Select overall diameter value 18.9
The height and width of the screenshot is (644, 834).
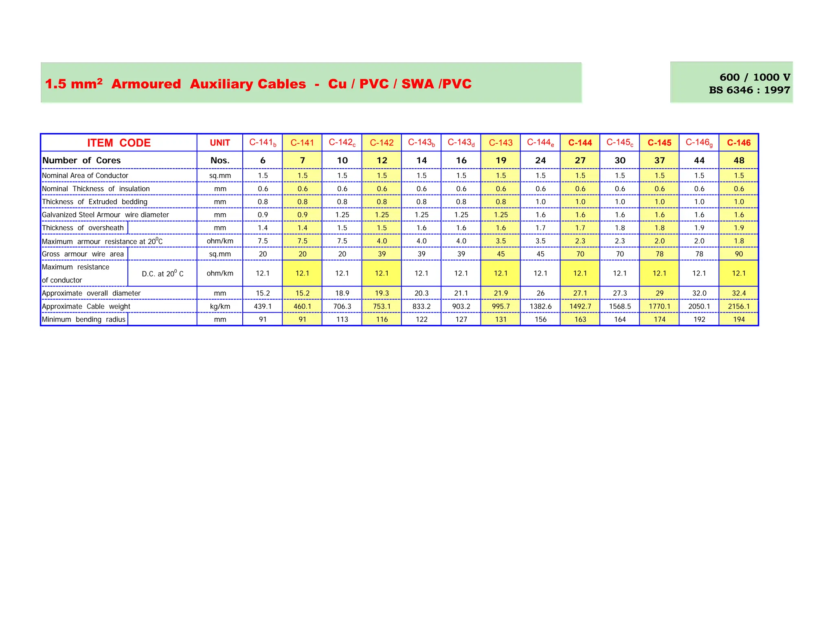coord(342,293)
